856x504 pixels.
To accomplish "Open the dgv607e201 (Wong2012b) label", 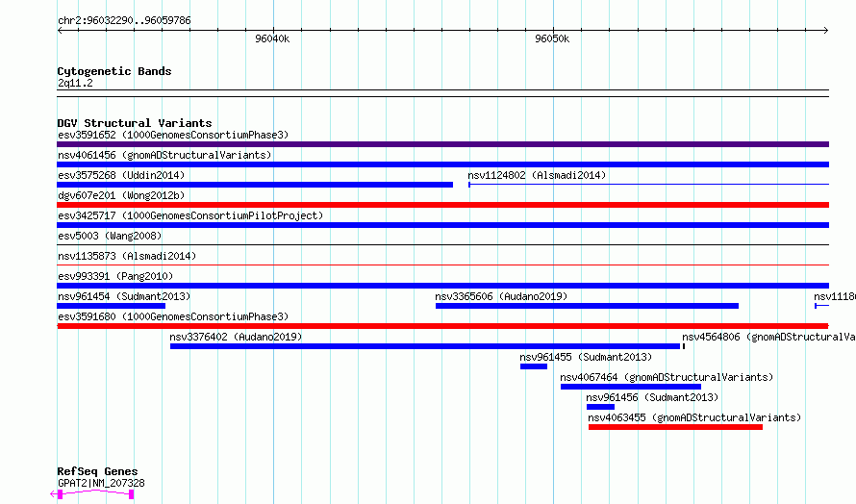I will (x=121, y=195).
